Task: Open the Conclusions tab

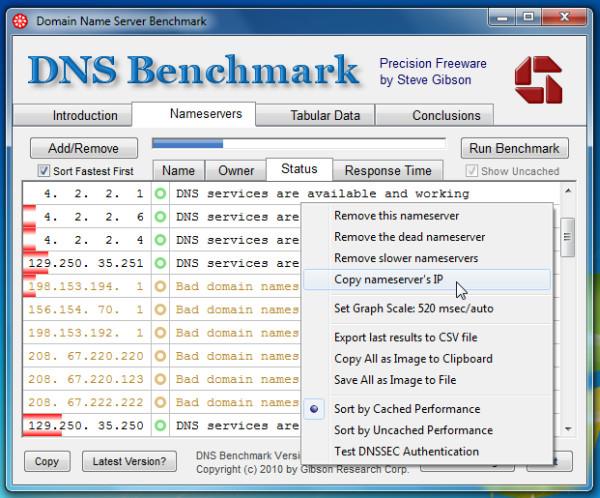Action: 446,115
